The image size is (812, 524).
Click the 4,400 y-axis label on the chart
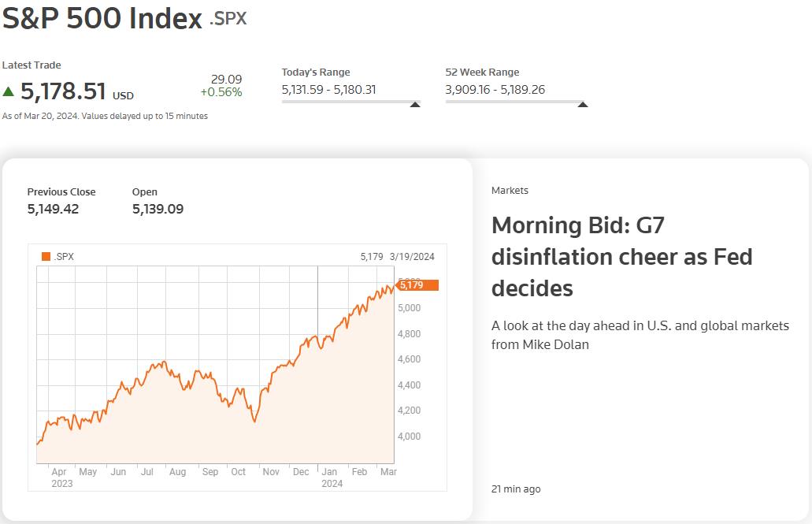point(409,385)
